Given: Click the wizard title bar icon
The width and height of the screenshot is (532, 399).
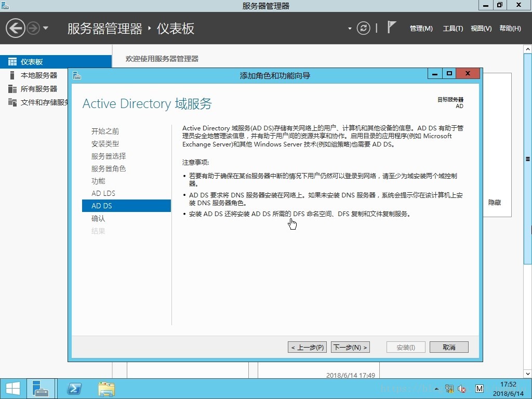Looking at the screenshot, I should pos(77,75).
